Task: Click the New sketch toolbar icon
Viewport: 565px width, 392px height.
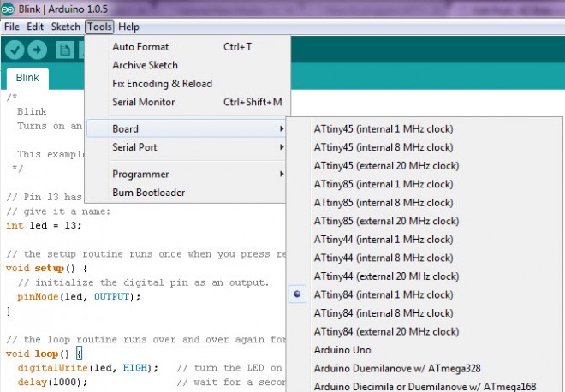Action: point(64,50)
